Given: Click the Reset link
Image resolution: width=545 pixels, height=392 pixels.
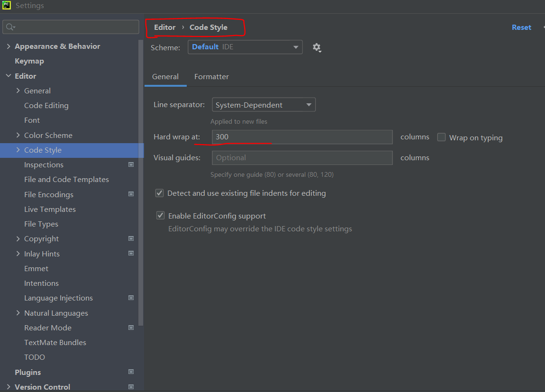Looking at the screenshot, I should 521,27.
